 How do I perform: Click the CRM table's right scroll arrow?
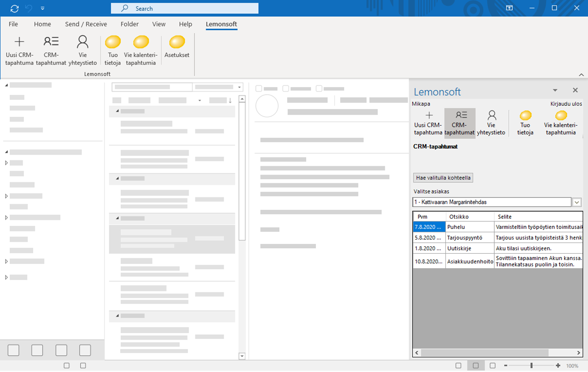(579, 352)
